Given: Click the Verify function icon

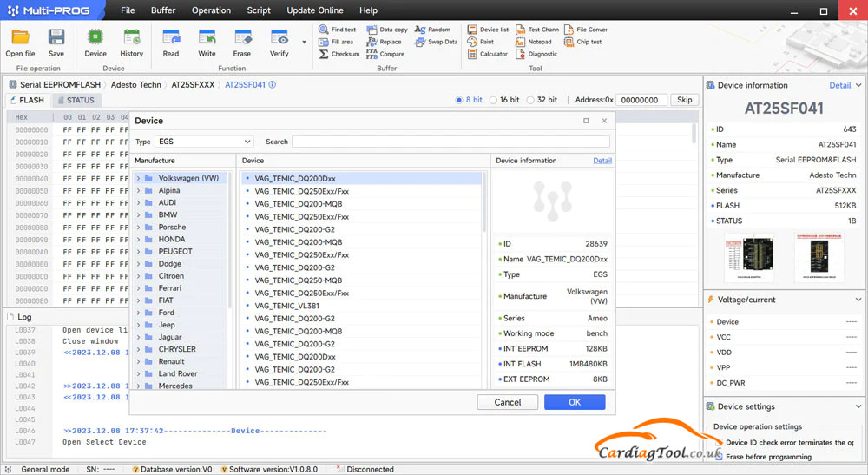Looking at the screenshot, I should [279, 37].
